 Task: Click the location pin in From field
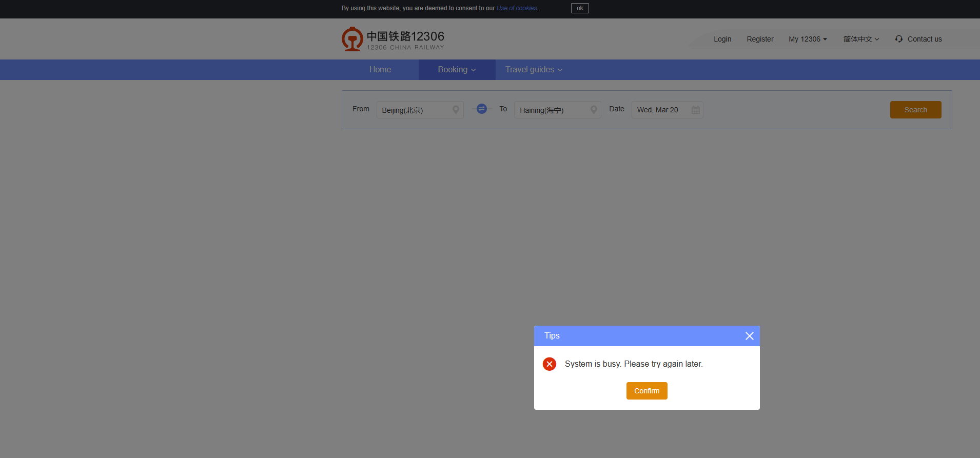[456, 110]
